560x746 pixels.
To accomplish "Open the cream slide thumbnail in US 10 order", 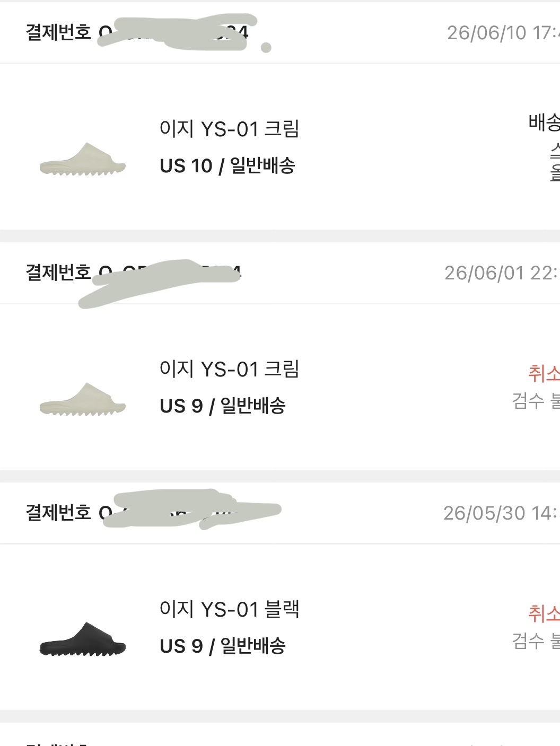I will pyautogui.click(x=83, y=159).
